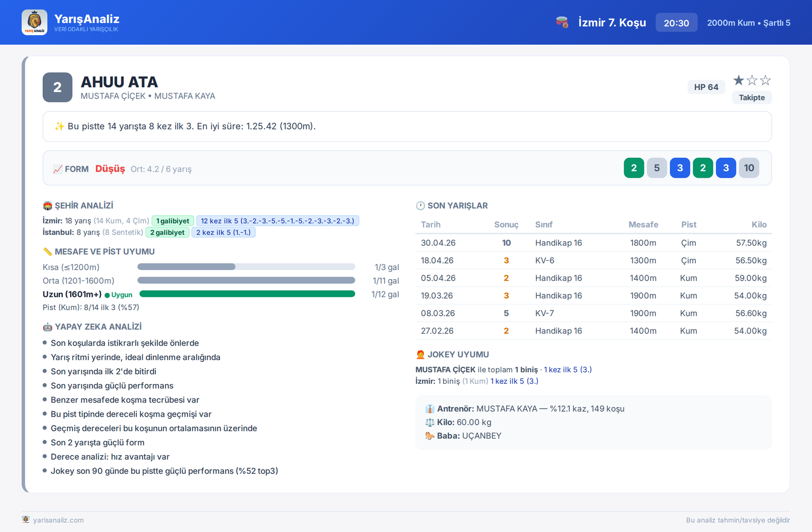Click the Takipte button
This screenshot has width=812, height=532.
pos(752,97)
